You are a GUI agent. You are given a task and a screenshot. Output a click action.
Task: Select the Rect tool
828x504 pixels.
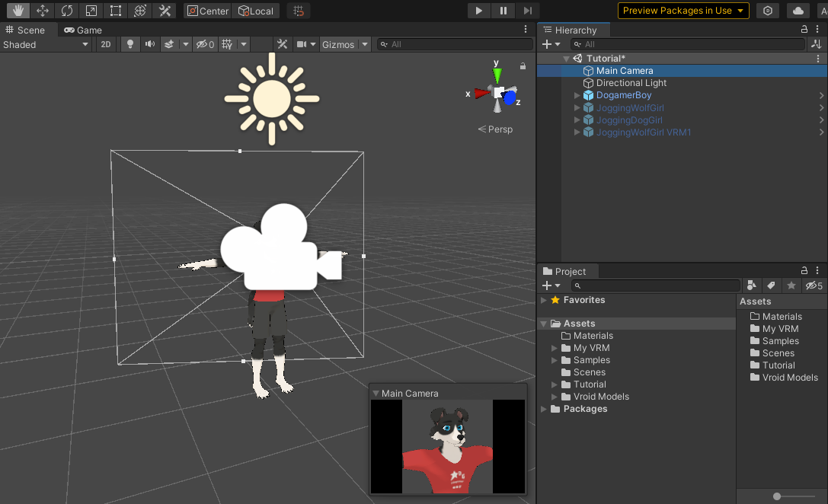click(x=115, y=11)
